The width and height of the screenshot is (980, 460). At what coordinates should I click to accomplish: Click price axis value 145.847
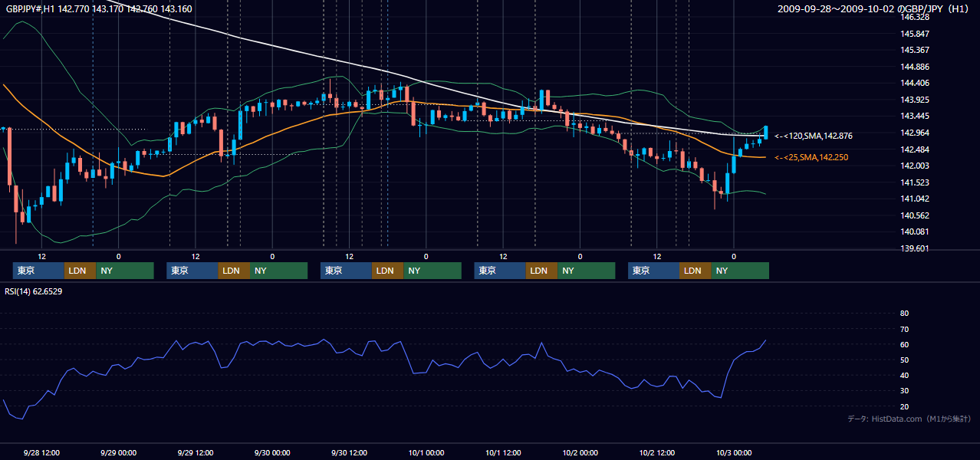pos(915,34)
